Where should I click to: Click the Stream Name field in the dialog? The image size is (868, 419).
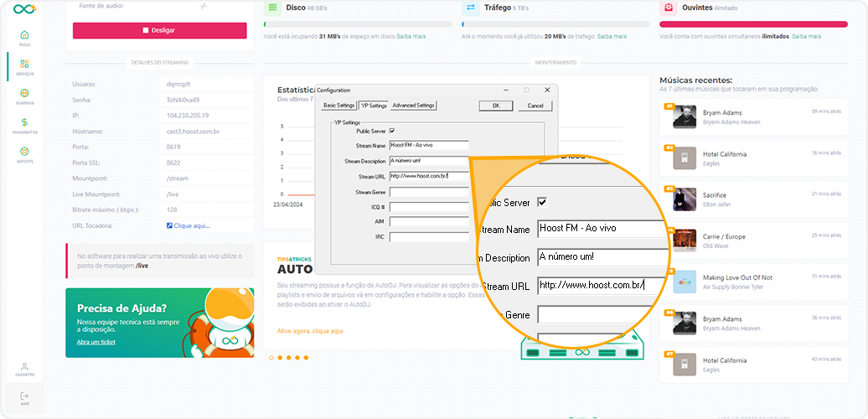(429, 145)
